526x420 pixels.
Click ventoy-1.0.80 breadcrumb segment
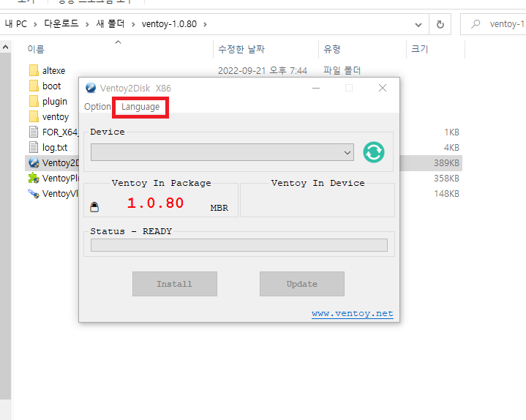coord(169,24)
